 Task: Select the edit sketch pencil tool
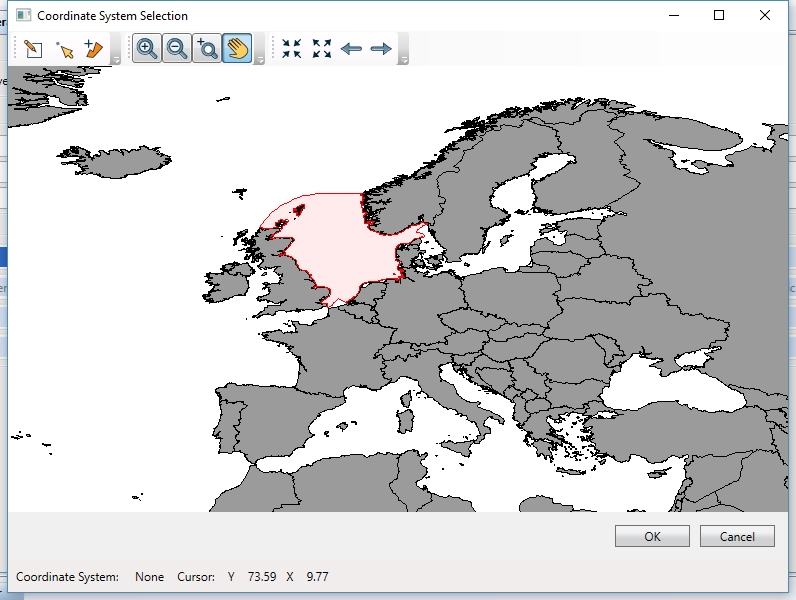coord(34,49)
